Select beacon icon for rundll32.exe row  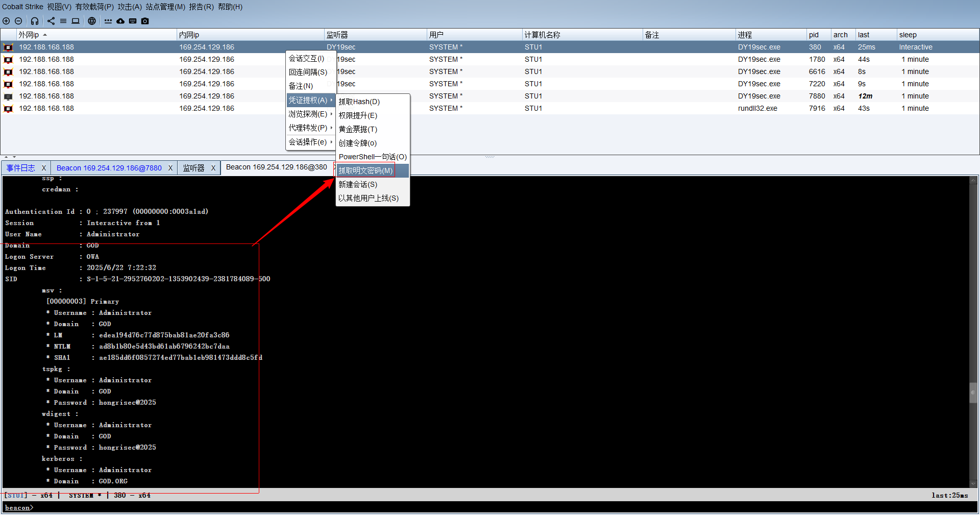(8, 109)
